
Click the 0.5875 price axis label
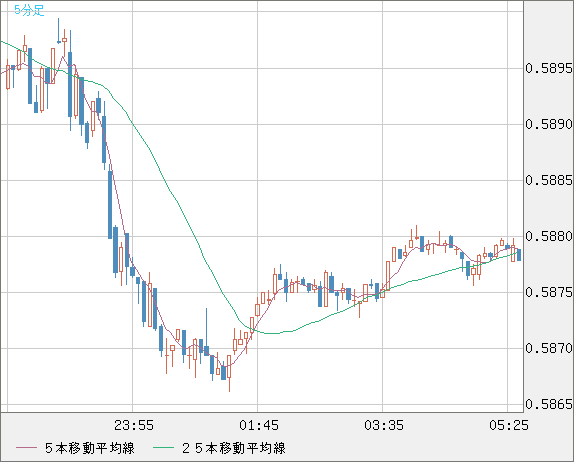tap(549, 292)
